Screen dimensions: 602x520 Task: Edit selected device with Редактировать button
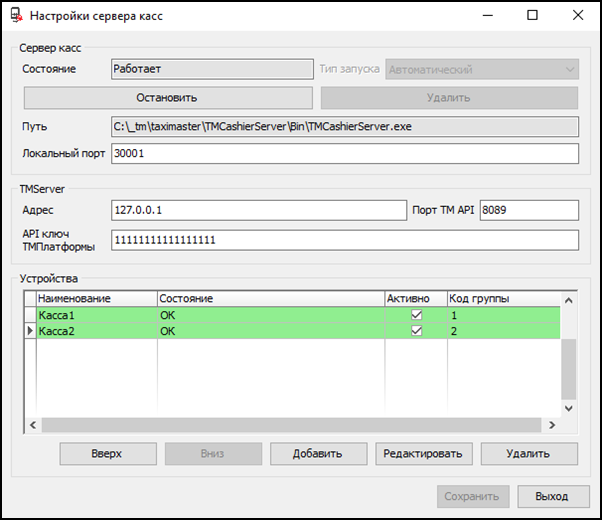pos(424,454)
